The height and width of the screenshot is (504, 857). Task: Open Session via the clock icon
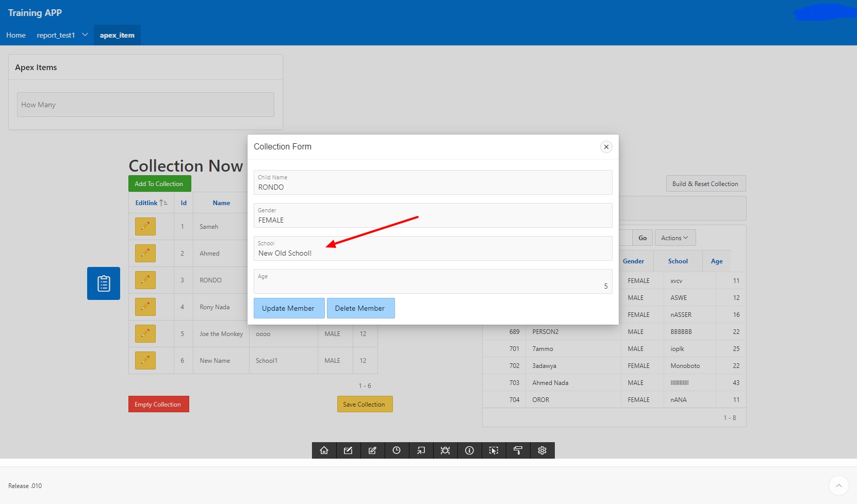(x=397, y=450)
